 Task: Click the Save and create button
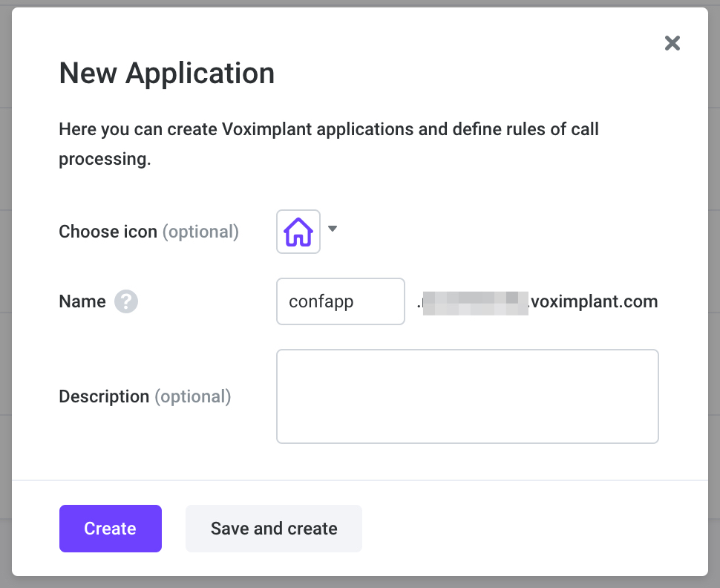pos(274,529)
